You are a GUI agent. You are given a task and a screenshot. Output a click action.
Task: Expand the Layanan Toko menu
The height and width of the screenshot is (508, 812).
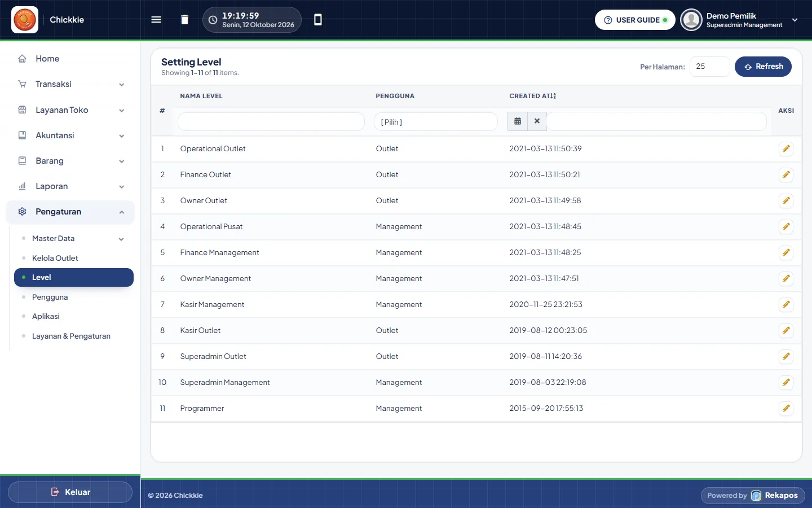(x=70, y=110)
